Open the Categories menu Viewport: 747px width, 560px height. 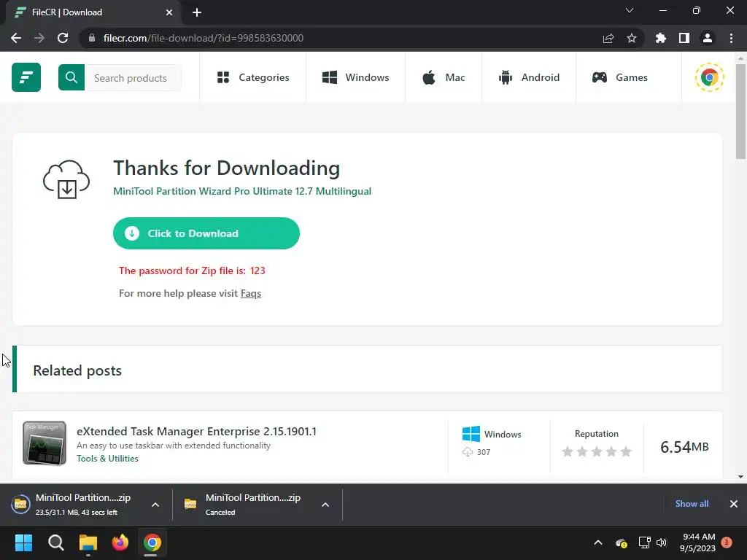tap(253, 77)
